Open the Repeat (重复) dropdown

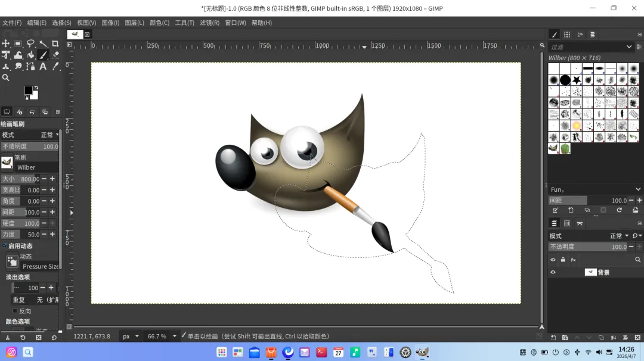tap(35, 300)
